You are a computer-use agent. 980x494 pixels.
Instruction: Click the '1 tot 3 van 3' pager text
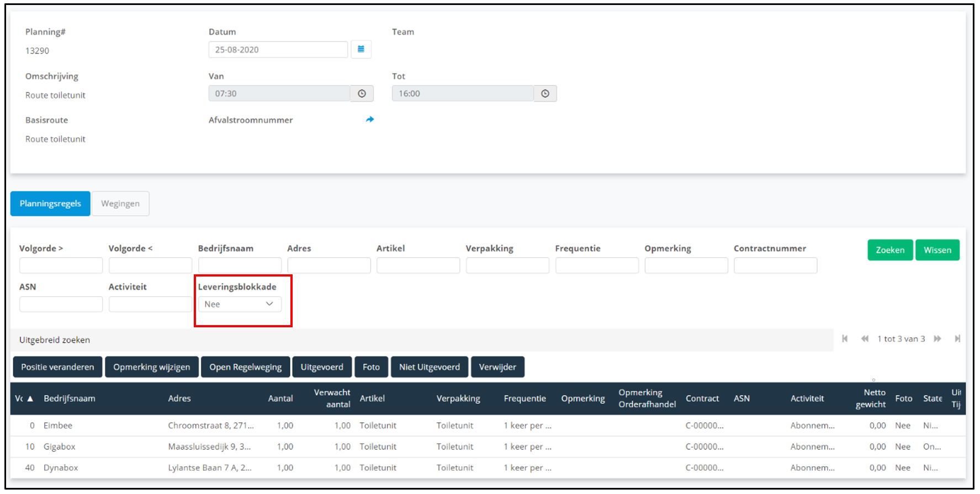coord(901,339)
